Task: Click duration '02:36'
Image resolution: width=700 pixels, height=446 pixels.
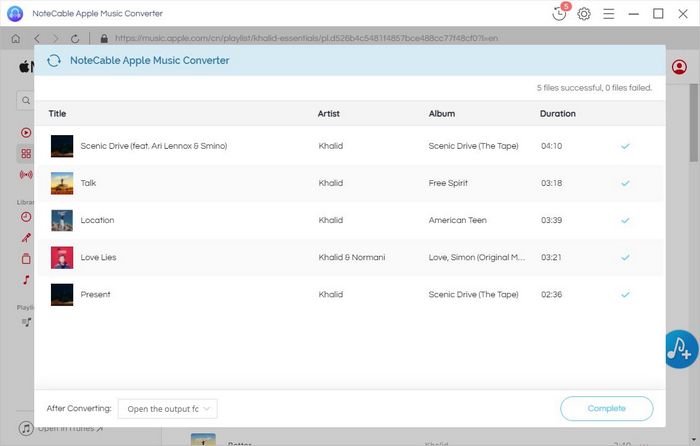Action: click(551, 294)
